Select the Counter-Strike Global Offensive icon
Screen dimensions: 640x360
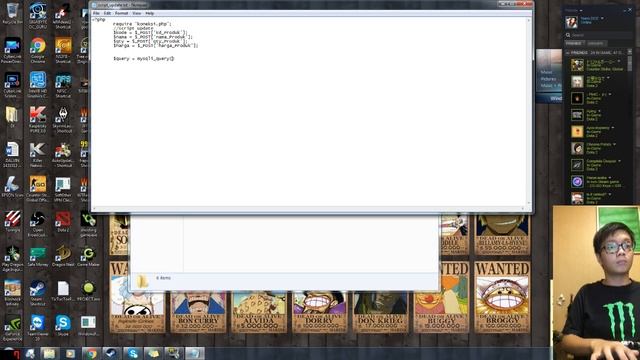tap(38, 189)
